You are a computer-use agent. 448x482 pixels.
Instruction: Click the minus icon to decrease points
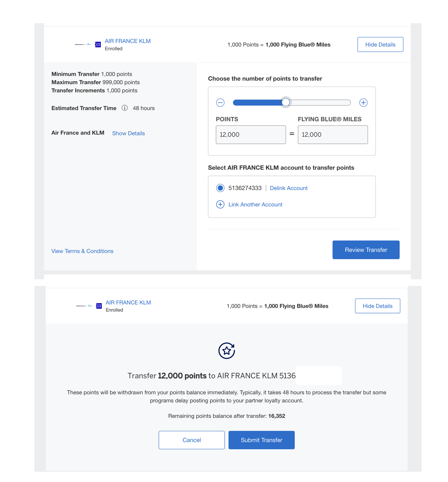pos(220,102)
